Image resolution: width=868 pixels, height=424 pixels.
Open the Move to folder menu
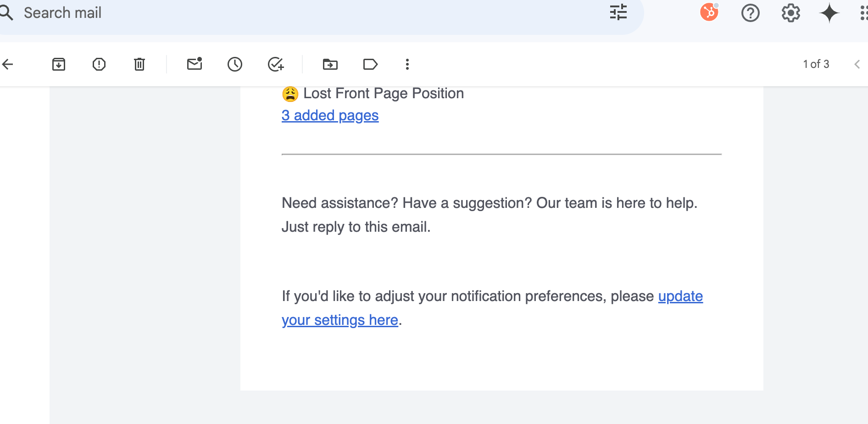click(330, 64)
